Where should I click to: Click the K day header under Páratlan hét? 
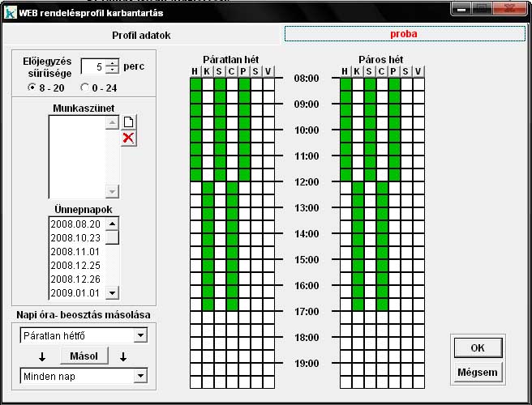(x=207, y=72)
